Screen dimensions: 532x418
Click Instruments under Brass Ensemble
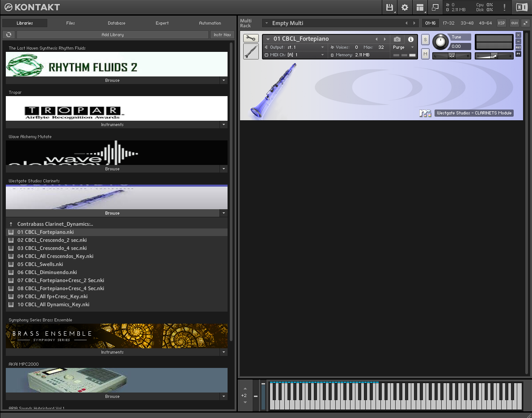click(112, 352)
